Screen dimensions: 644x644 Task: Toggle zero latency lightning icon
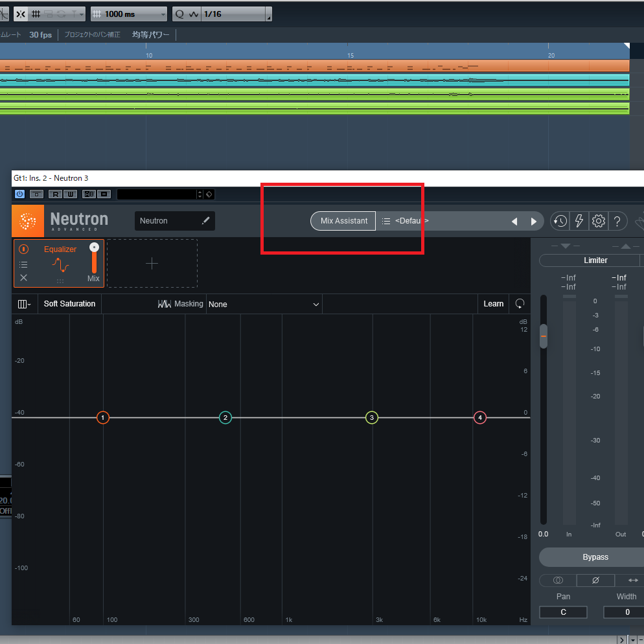pyautogui.click(x=579, y=221)
